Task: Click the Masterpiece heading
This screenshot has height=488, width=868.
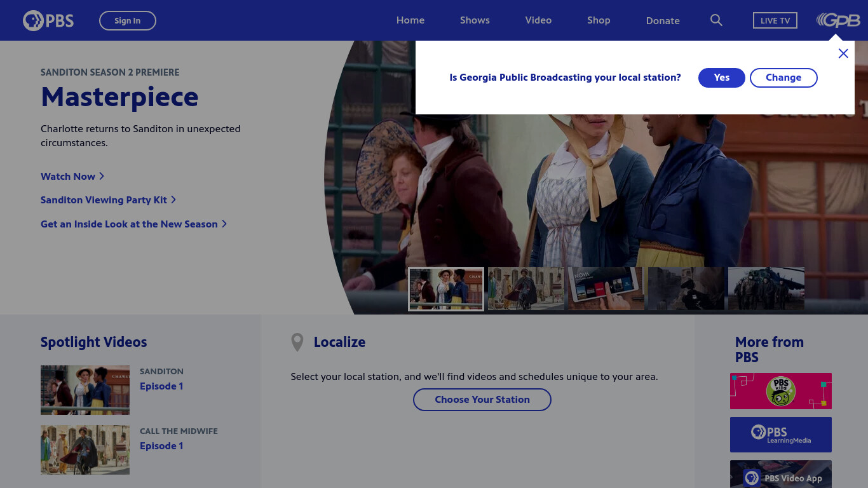Action: pos(119,97)
